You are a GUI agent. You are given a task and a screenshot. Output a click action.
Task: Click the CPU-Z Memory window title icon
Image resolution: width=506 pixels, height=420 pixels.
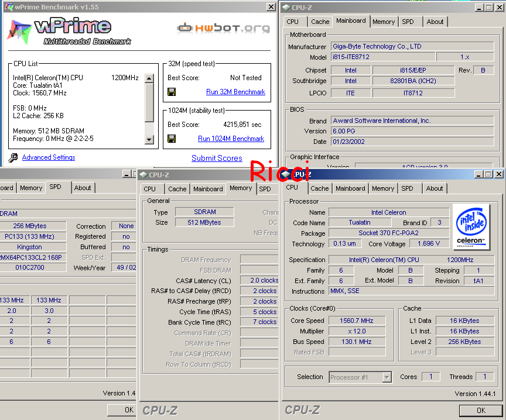tap(143, 175)
